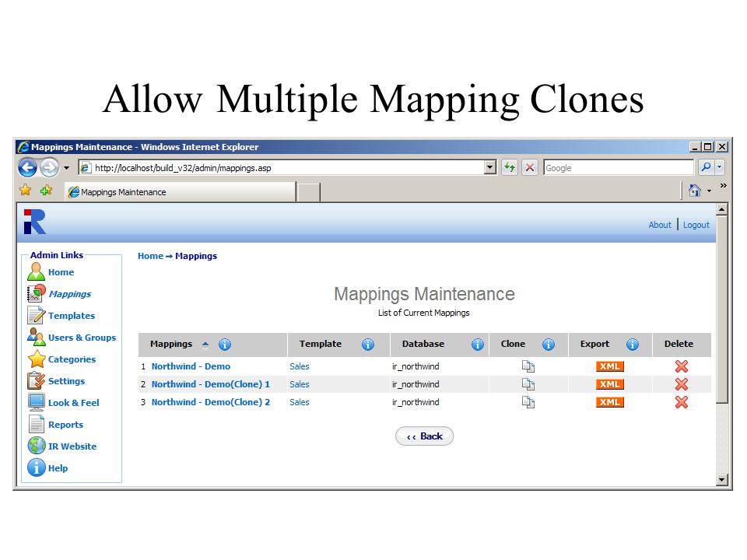Click the IR Website globe icon
This screenshot has width=747, height=560.
(37, 446)
